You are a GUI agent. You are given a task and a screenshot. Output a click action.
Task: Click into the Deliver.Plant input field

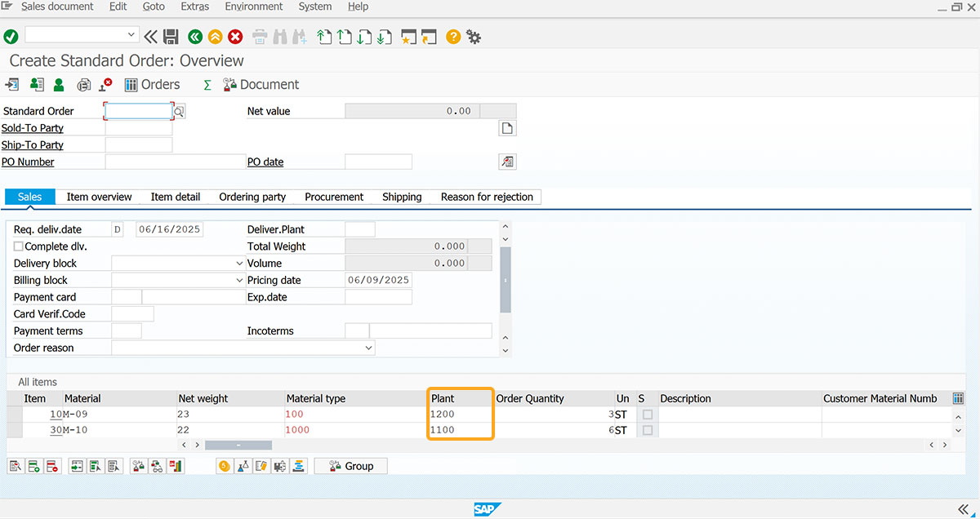(x=360, y=229)
